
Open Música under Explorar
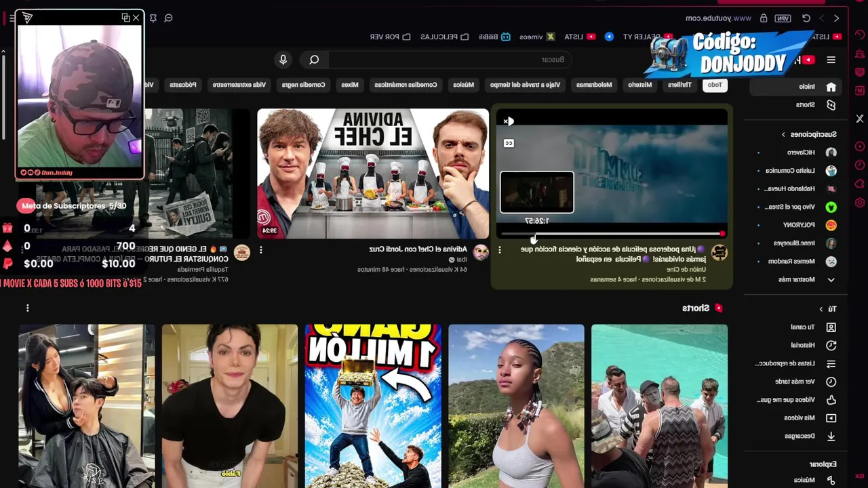pyautogui.click(x=795, y=480)
